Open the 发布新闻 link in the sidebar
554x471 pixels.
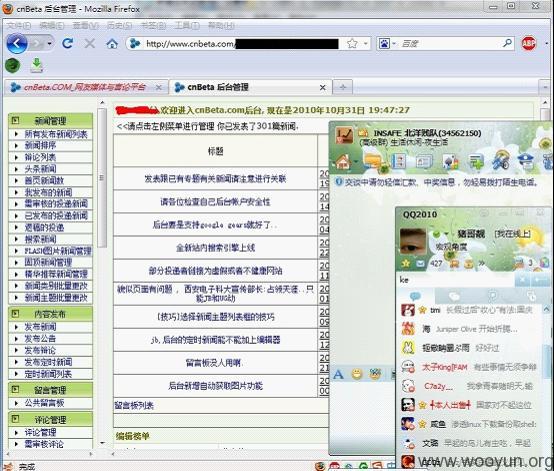click(x=40, y=327)
